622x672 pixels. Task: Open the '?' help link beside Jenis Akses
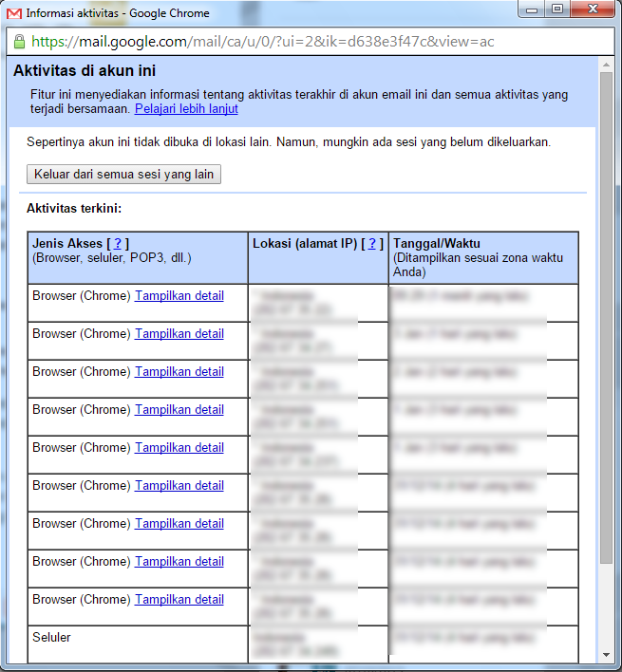(118, 243)
